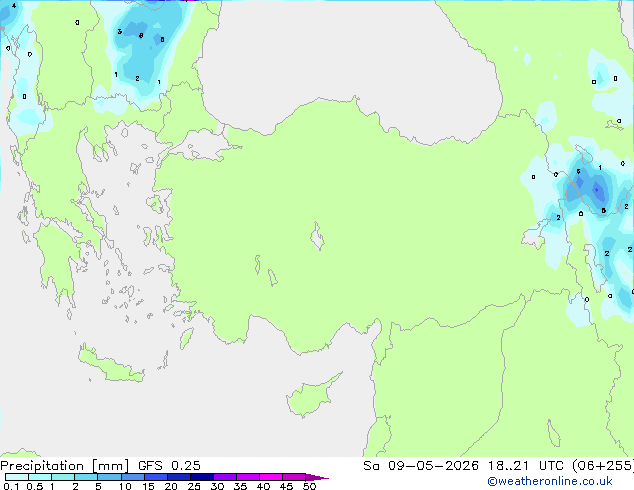This screenshot has height=490, width=634.
Task: Pick the 40–45 mm magenta legend swatch
Action: [x=271, y=477]
